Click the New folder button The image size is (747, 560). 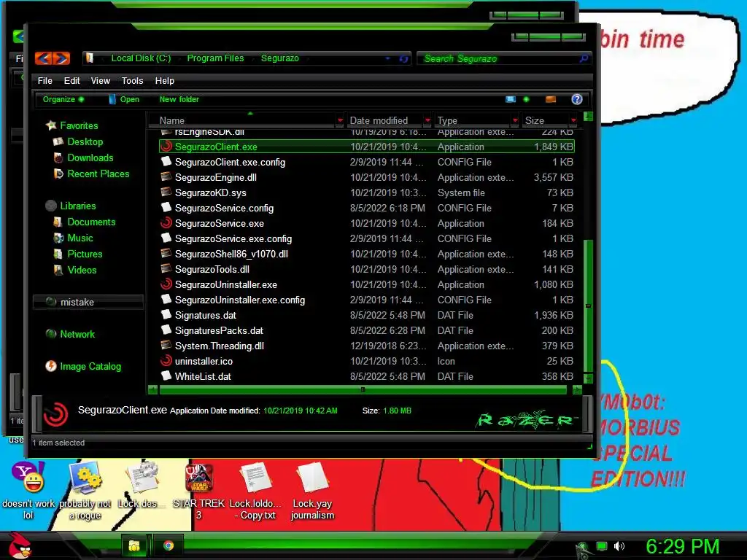click(179, 99)
